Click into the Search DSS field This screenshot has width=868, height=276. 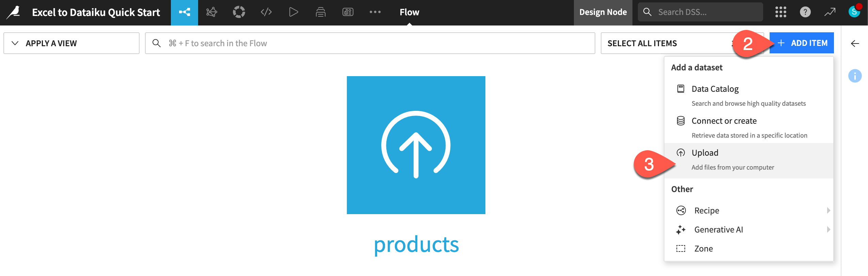point(700,12)
